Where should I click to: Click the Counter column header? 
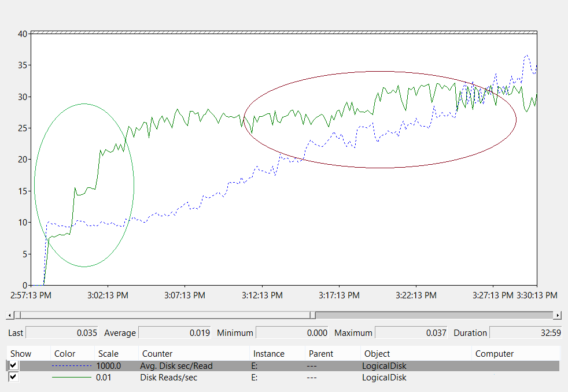(x=157, y=353)
